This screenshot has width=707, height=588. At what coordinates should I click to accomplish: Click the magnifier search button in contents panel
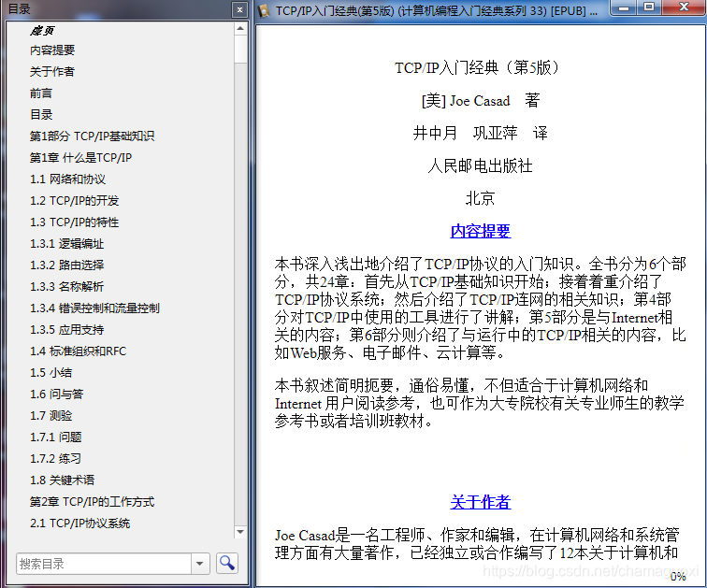pyautogui.click(x=227, y=563)
